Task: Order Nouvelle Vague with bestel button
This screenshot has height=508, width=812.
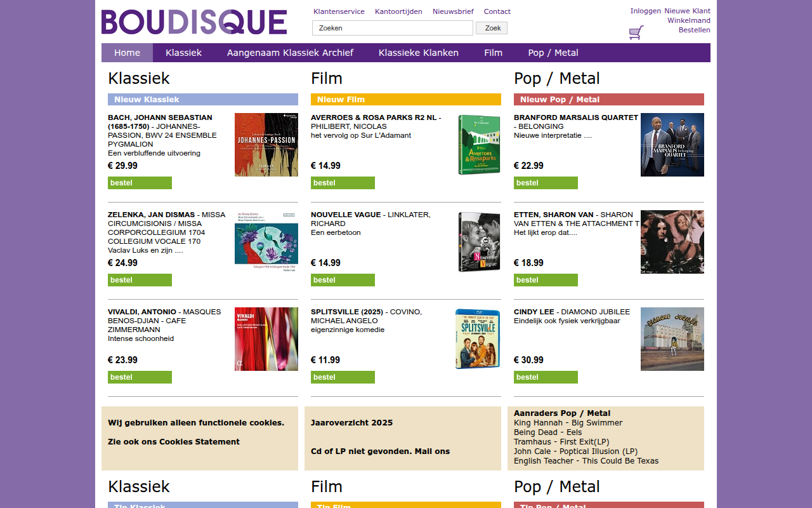Action: pyautogui.click(x=343, y=280)
